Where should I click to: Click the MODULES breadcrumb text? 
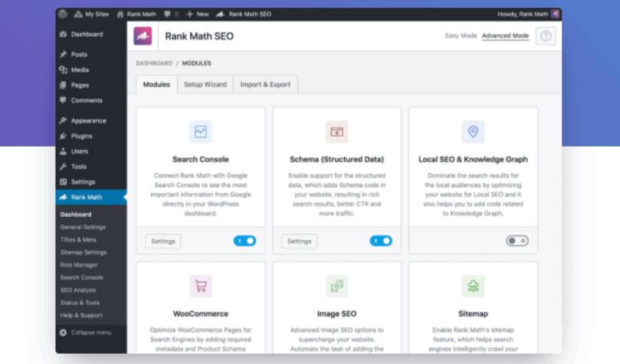[196, 63]
